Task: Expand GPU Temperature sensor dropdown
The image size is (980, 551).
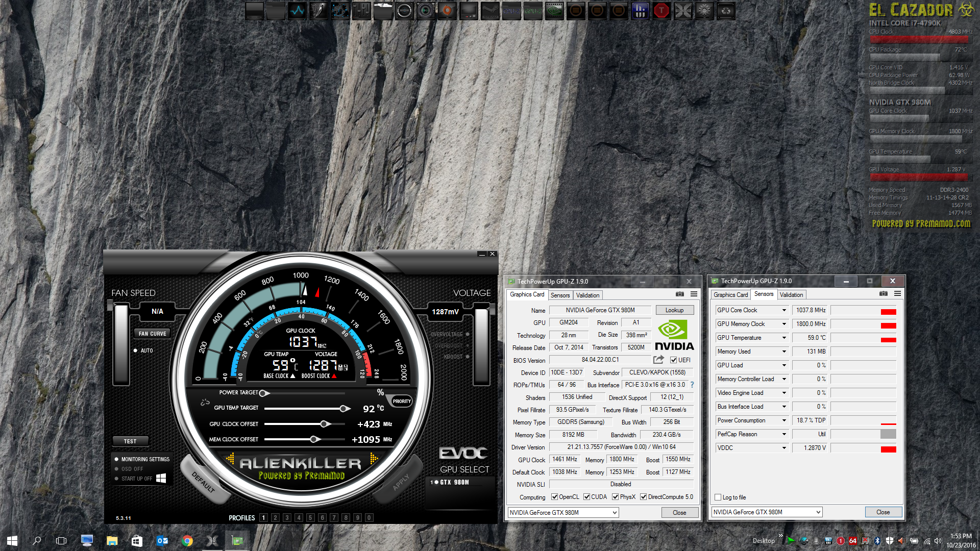Action: tap(784, 338)
